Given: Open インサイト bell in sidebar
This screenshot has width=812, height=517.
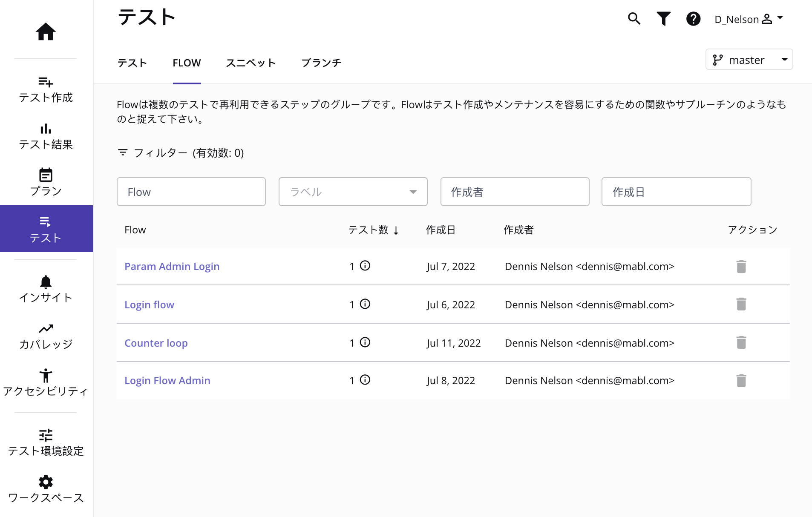Looking at the screenshot, I should pyautogui.click(x=46, y=289).
